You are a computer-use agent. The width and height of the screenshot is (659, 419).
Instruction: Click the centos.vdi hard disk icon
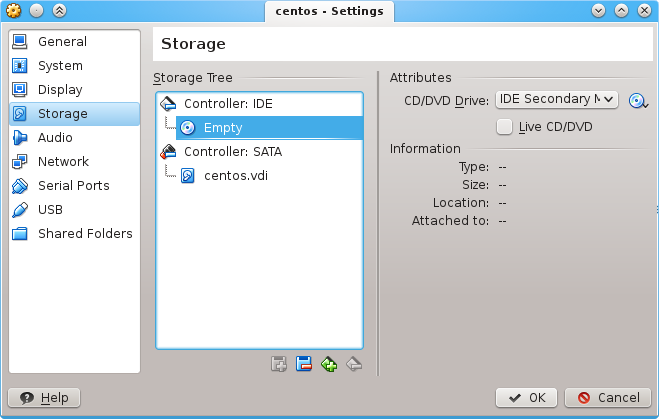click(x=187, y=176)
